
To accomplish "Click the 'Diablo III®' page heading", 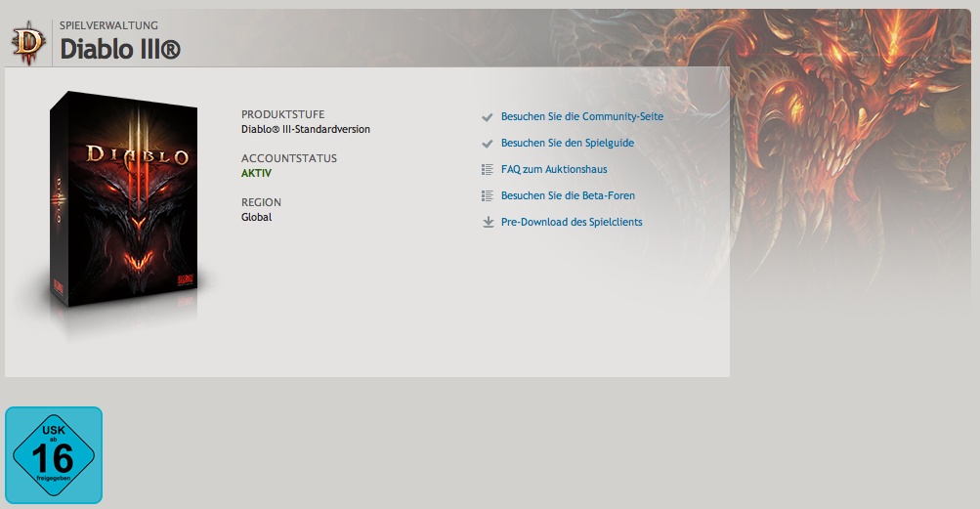I will (120, 49).
